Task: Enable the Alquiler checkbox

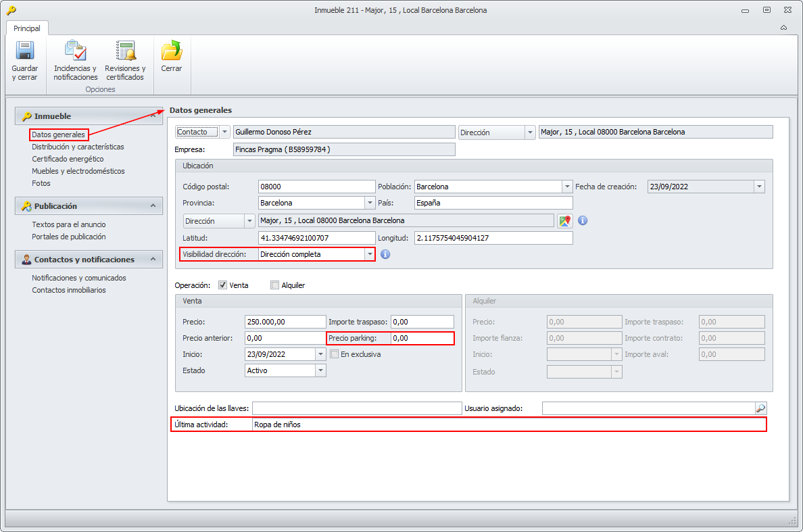Action: click(x=274, y=285)
